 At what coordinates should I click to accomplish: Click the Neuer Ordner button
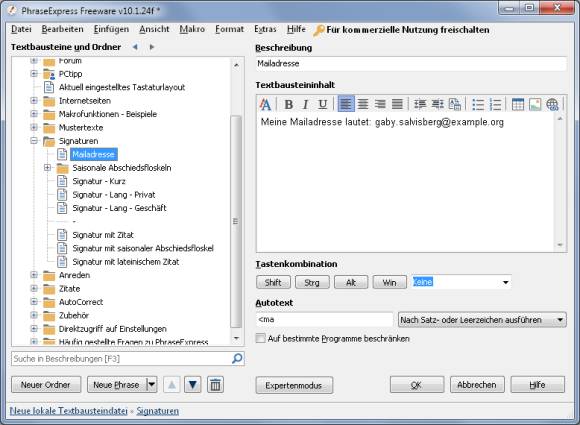(46, 385)
